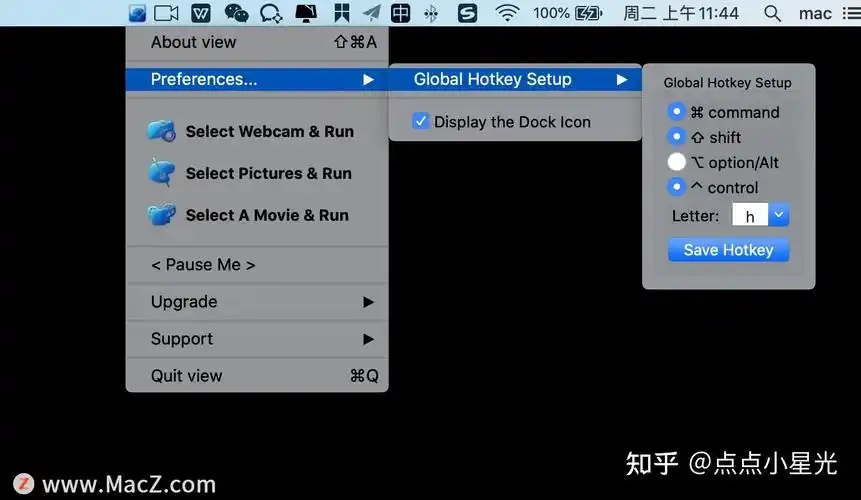Click the camera recorder menu bar icon

(x=166, y=13)
